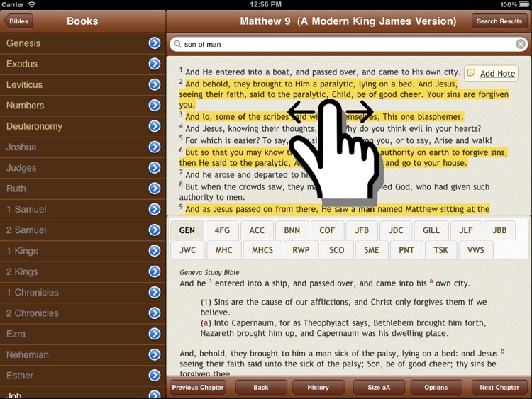Tap the blue arrow beside Ruth
Viewport: 532px width, 399px height.
coord(155,188)
